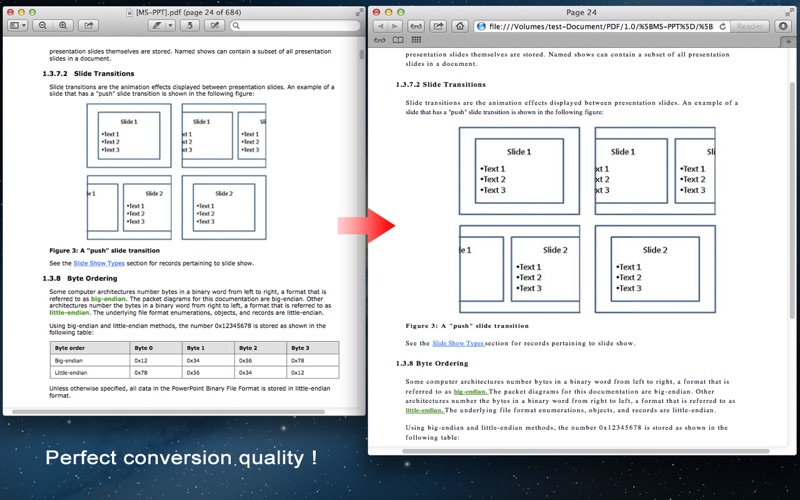Click the big-endian link in Safari page

coord(470,392)
